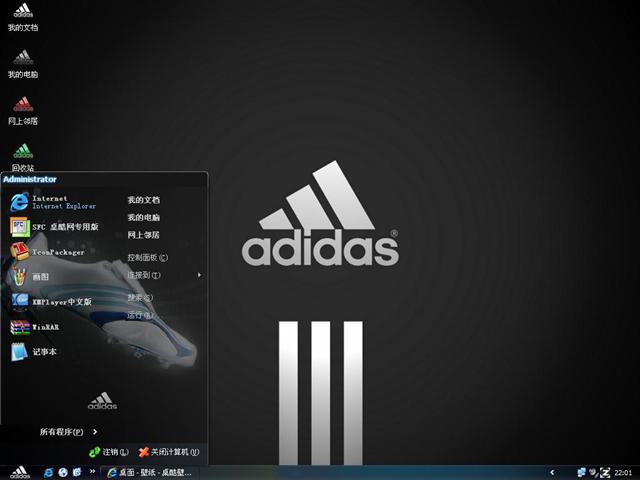The height and width of the screenshot is (480, 640).
Task: Click the Z input method tray icon
Action: coord(605,473)
